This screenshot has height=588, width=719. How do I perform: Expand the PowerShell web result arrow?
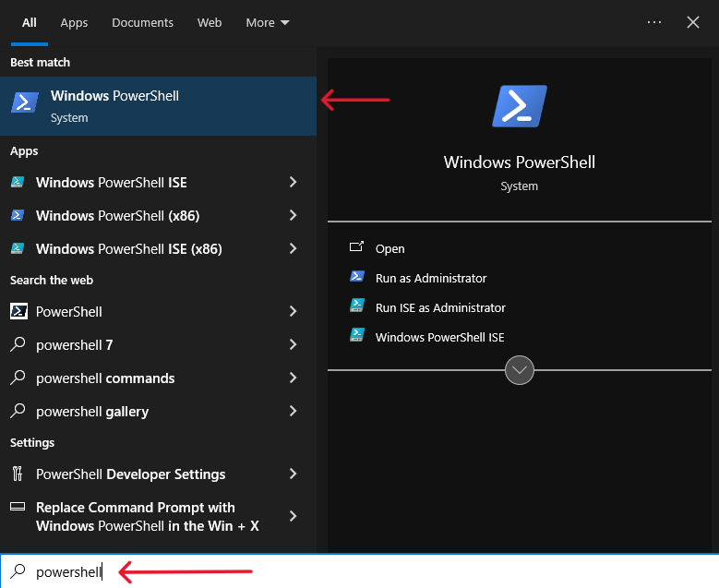pos(293,311)
